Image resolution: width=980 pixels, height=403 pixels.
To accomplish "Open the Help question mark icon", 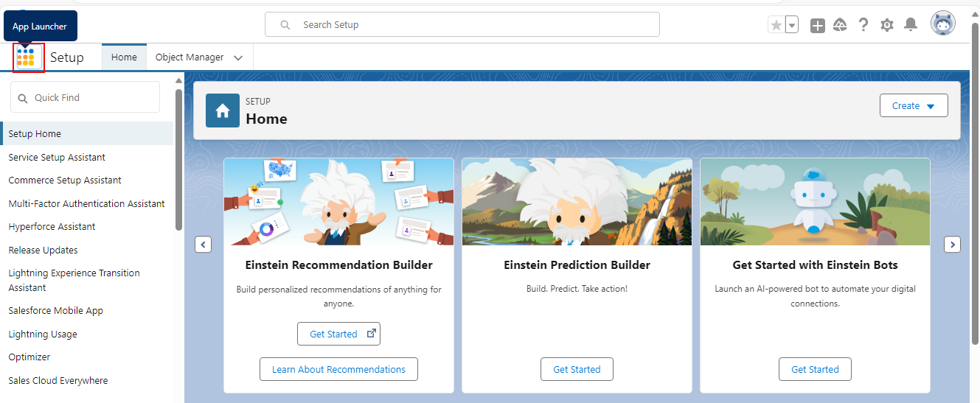I will [x=863, y=25].
